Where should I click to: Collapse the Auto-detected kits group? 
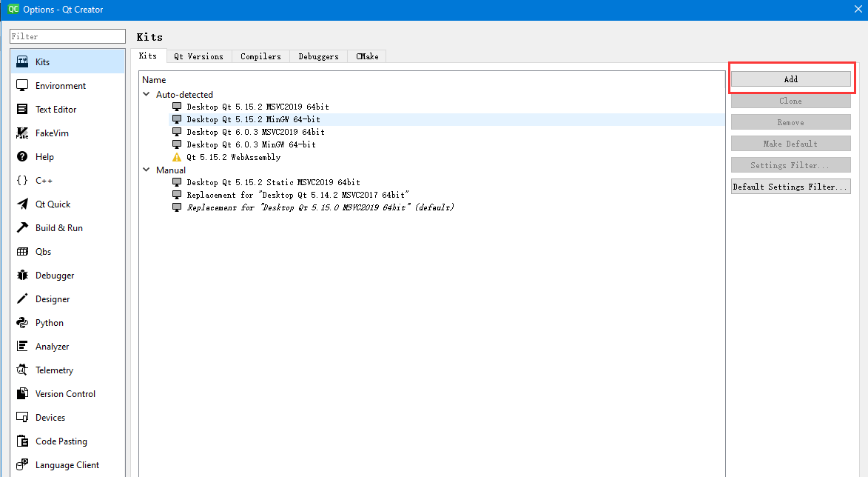pyautogui.click(x=145, y=94)
